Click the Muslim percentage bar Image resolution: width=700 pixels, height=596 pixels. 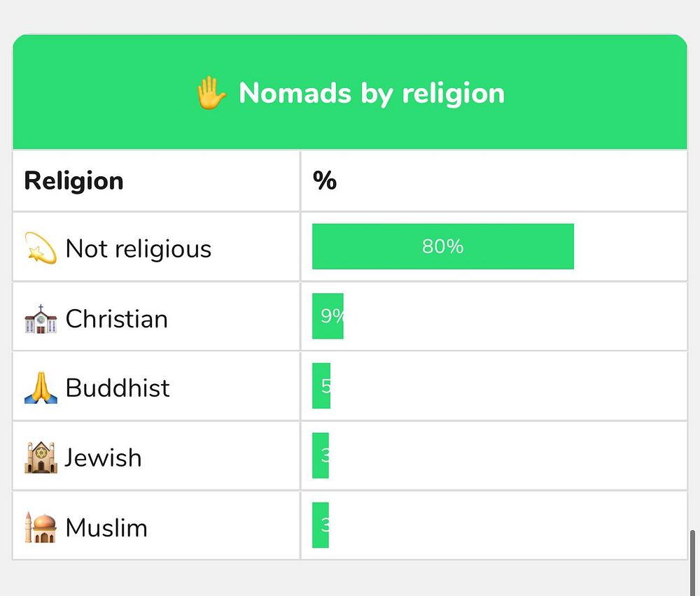tap(321, 525)
